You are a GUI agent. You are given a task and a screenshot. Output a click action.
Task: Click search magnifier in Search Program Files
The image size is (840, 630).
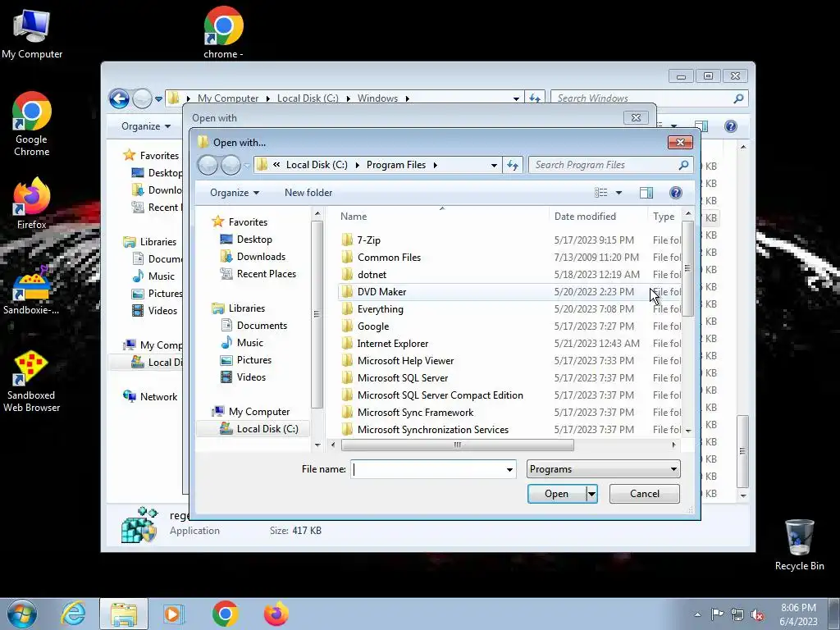click(683, 165)
